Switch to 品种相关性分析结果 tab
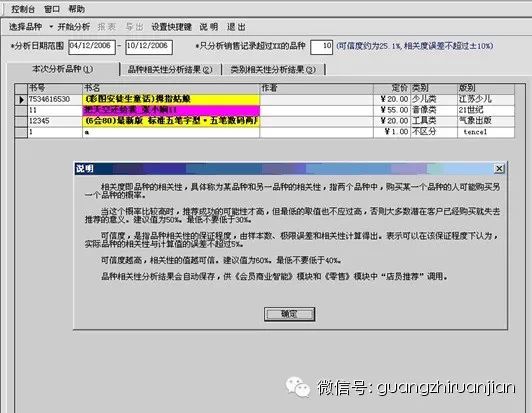The height and width of the screenshot is (413, 532). [170, 70]
